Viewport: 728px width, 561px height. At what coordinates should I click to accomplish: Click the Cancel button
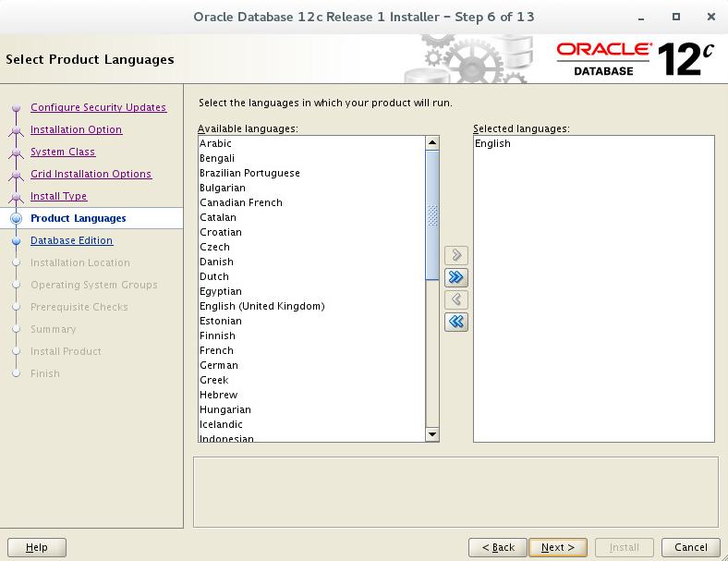coord(691,547)
